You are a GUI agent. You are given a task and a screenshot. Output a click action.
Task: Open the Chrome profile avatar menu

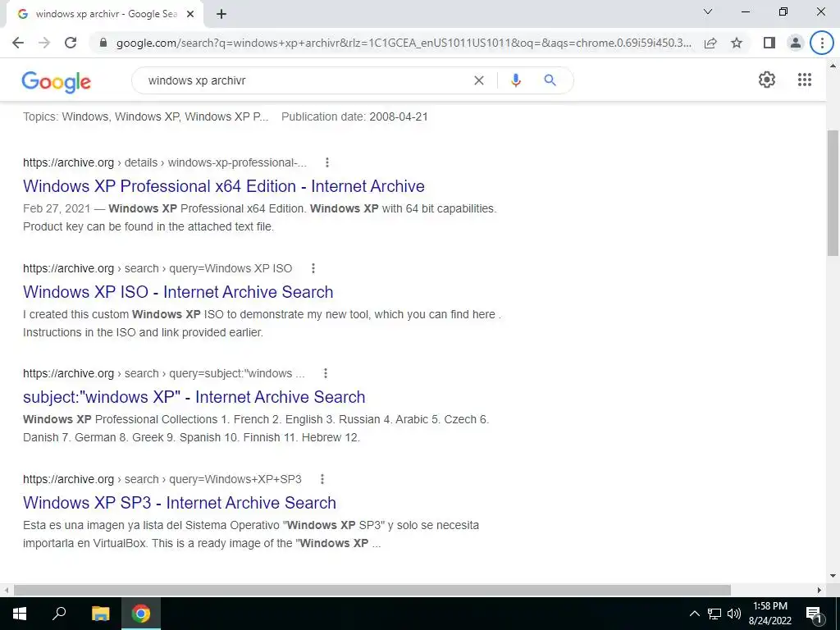click(796, 43)
